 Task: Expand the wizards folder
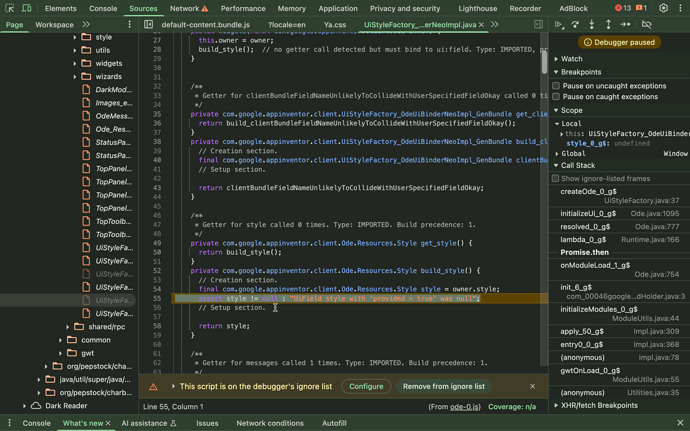pos(74,77)
